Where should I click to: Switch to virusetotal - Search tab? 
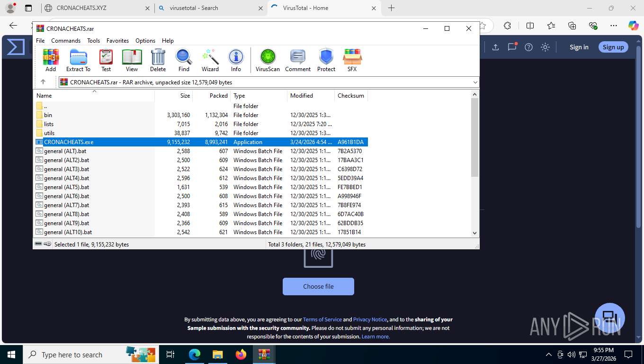coord(211,8)
